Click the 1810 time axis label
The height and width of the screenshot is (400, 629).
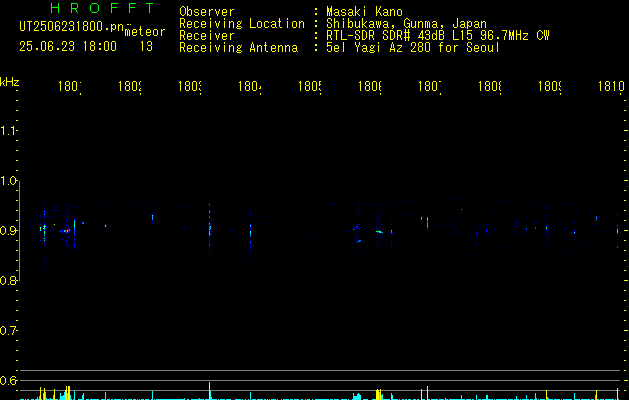[x=611, y=86]
